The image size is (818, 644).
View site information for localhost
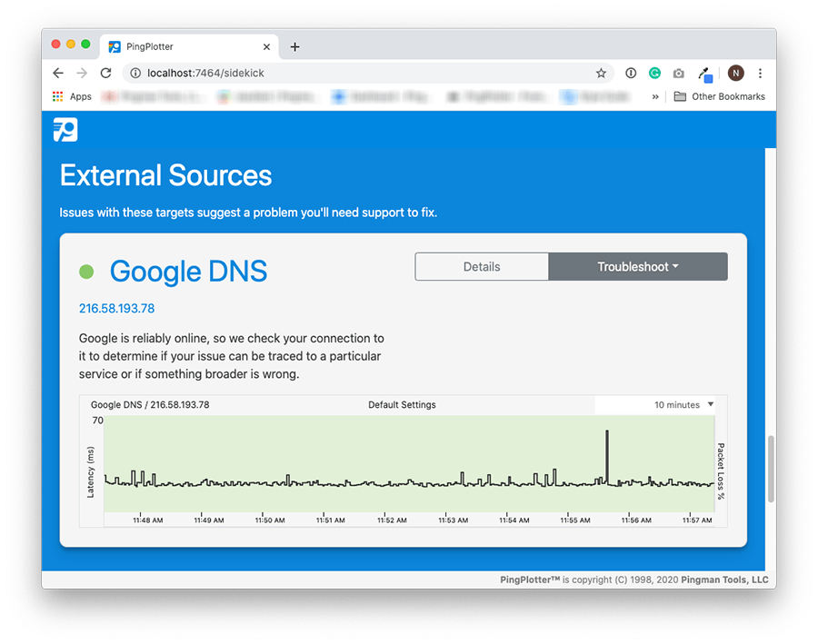(x=133, y=73)
